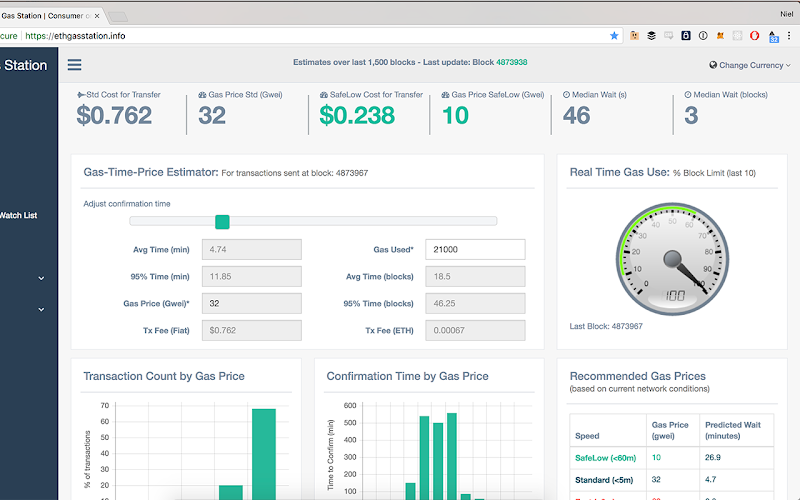
Task: Click the gas extension badge showing 32
Action: pyautogui.click(x=773, y=37)
